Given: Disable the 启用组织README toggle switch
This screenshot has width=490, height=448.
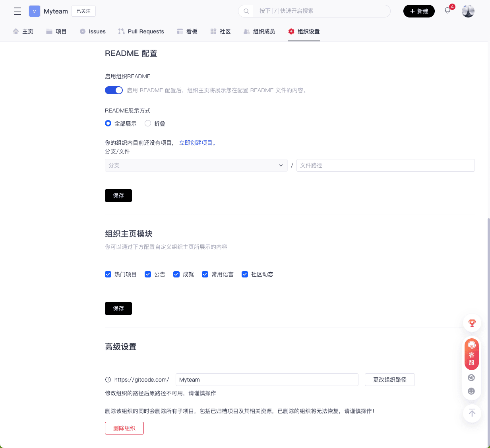Looking at the screenshot, I should (114, 90).
